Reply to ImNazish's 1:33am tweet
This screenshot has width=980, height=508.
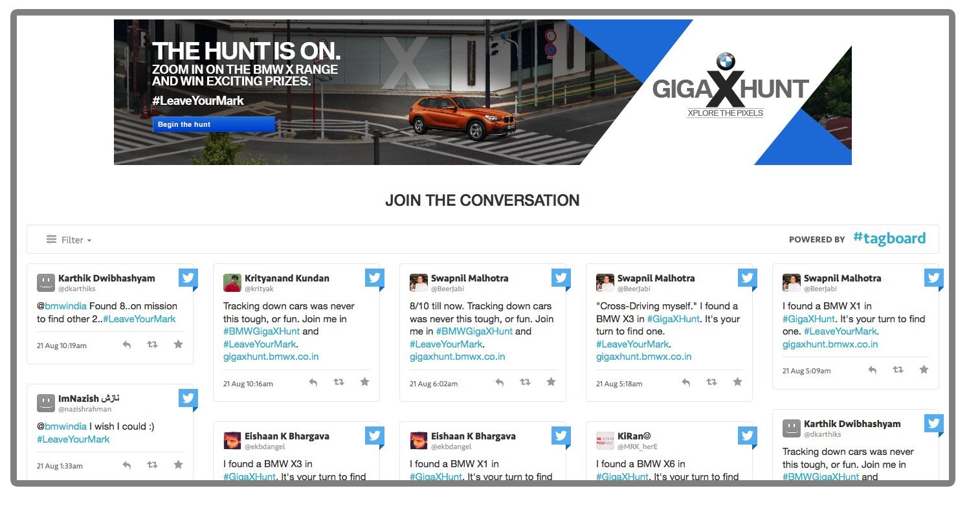point(127,465)
